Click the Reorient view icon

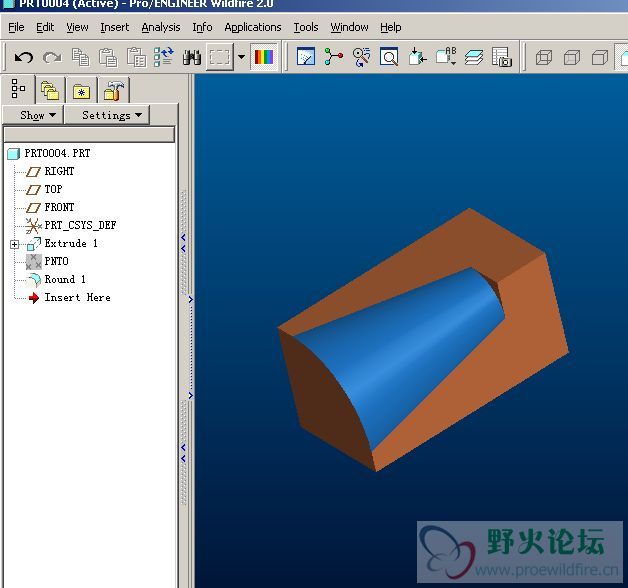pyautogui.click(x=417, y=56)
